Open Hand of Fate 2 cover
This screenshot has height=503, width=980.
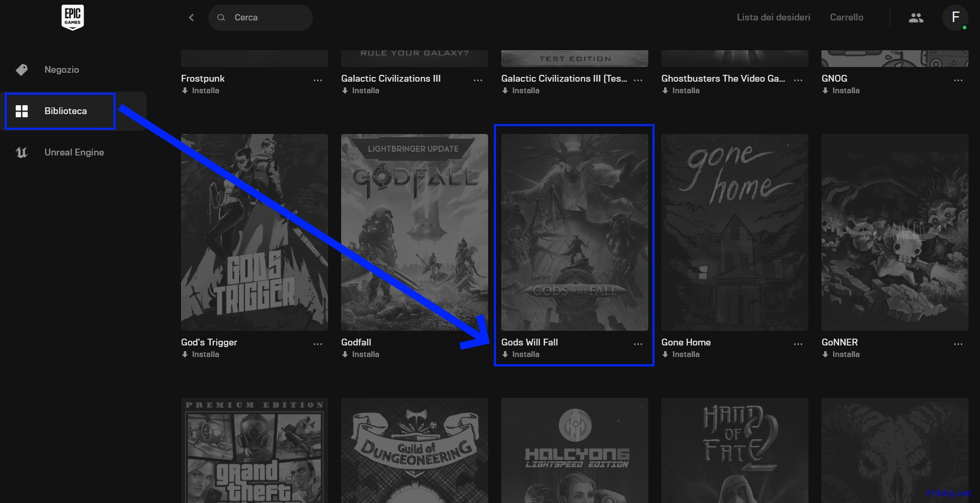[735, 450]
